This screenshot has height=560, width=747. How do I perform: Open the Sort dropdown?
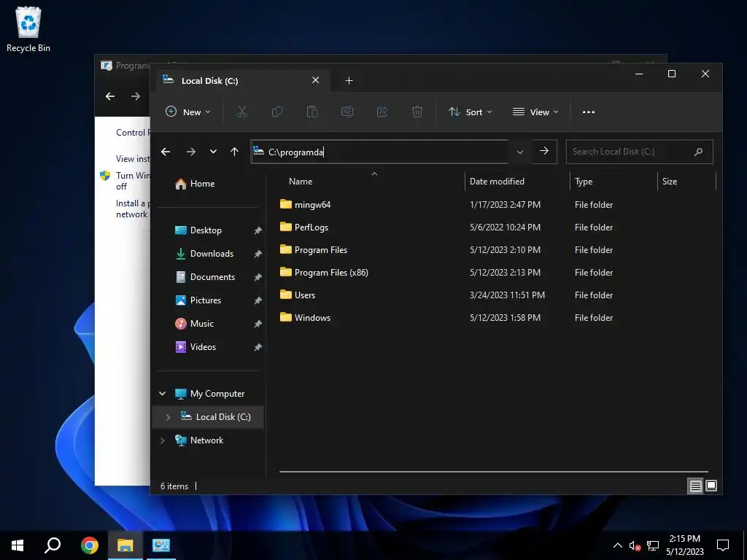coord(470,112)
